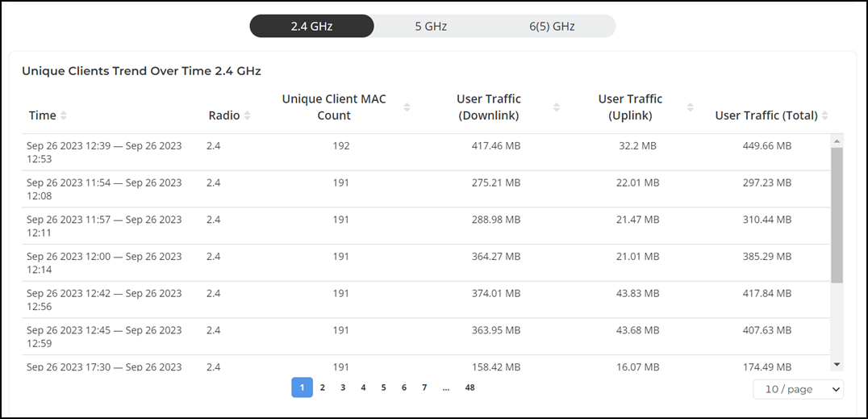Sort by User Traffic (Downlink) icon
Image resolution: width=868 pixels, height=419 pixels.
[557, 107]
